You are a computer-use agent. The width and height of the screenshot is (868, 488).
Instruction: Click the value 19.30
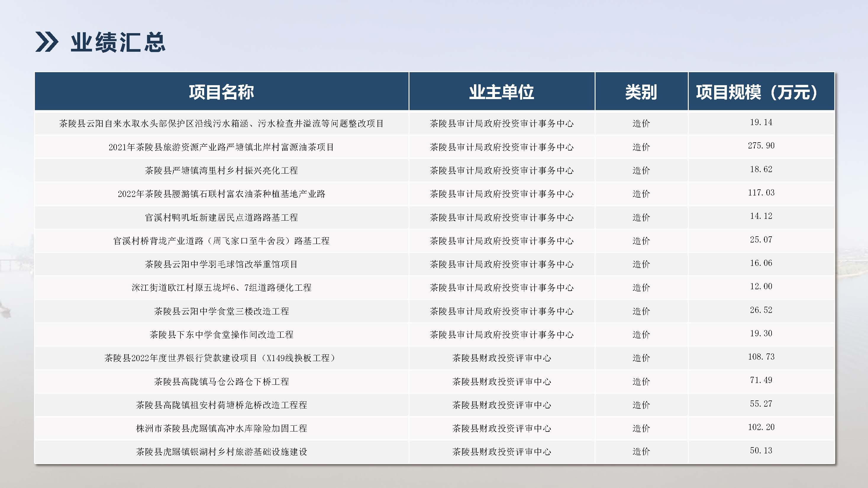tap(761, 333)
